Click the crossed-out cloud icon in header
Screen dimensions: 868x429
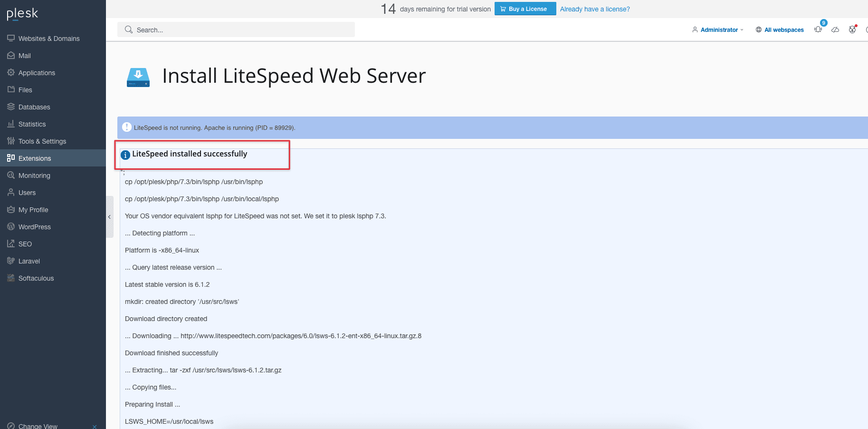click(835, 30)
